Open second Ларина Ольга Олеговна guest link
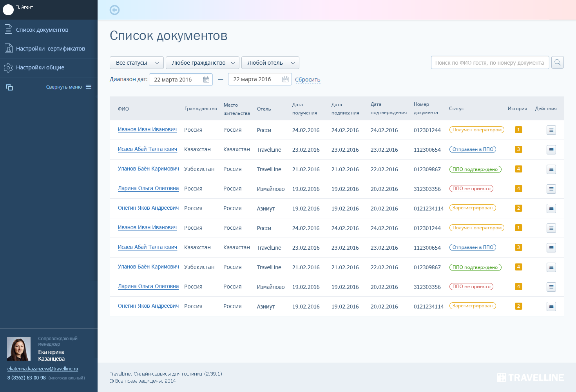 click(x=148, y=287)
